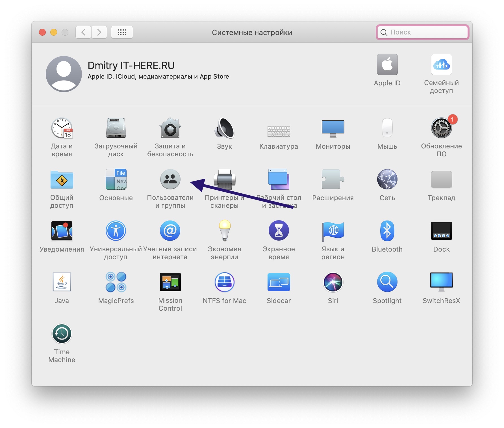Viewport: 504px width, 428px height.
Task: Open Users & Groups (Пользователи и группы)
Action: click(x=170, y=180)
